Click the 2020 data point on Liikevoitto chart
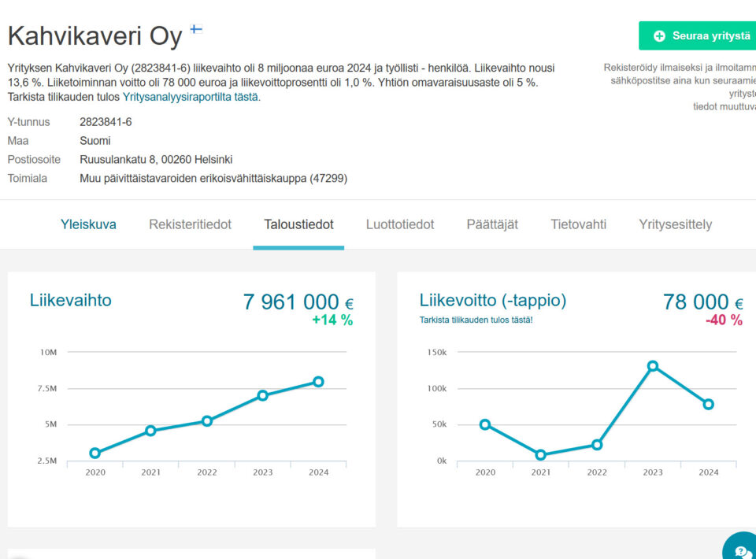756x559 pixels. 485,424
